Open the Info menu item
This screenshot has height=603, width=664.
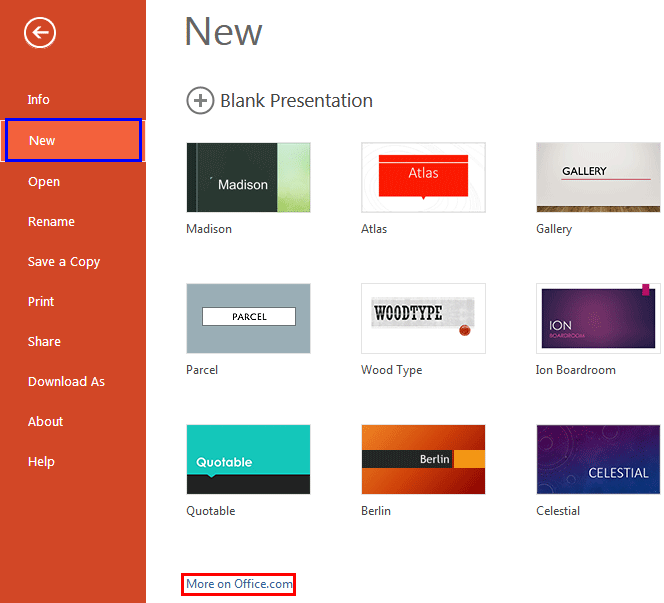coord(39,100)
